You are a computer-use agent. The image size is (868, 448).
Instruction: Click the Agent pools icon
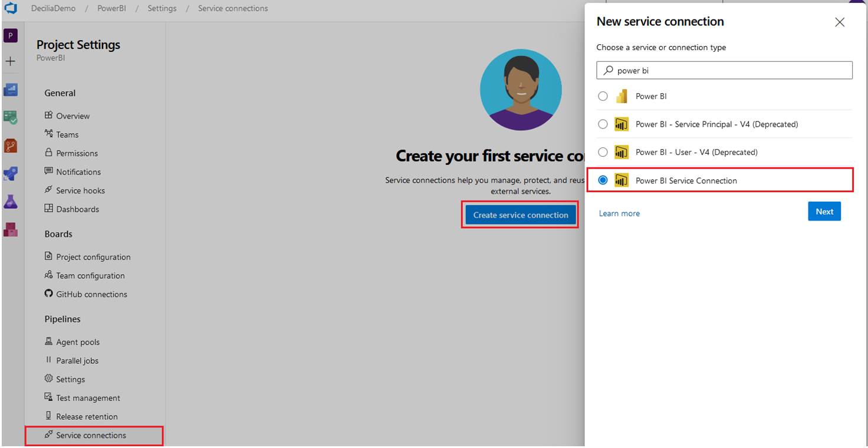click(49, 341)
